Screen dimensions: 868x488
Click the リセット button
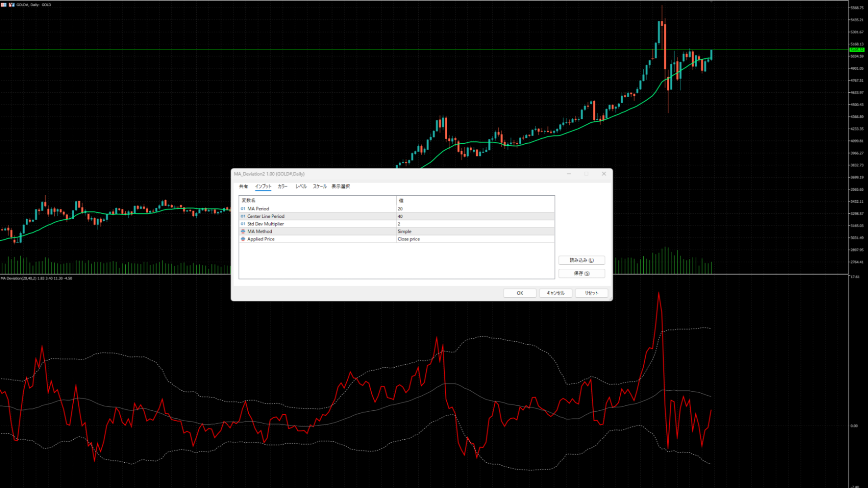point(591,293)
